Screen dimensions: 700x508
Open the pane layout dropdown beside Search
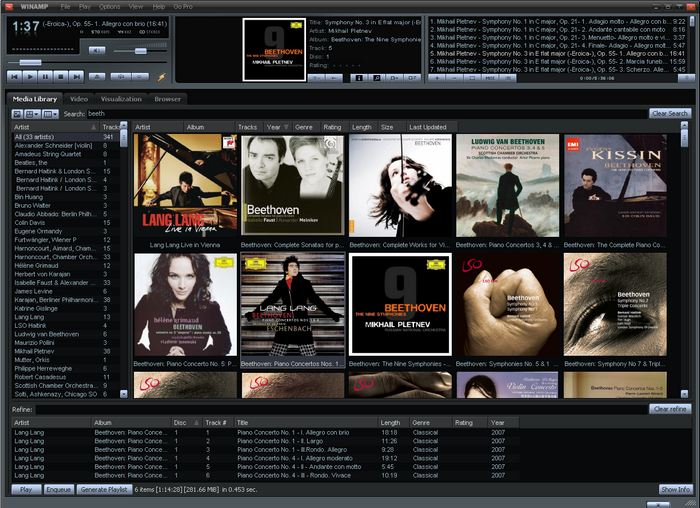[x=32, y=114]
